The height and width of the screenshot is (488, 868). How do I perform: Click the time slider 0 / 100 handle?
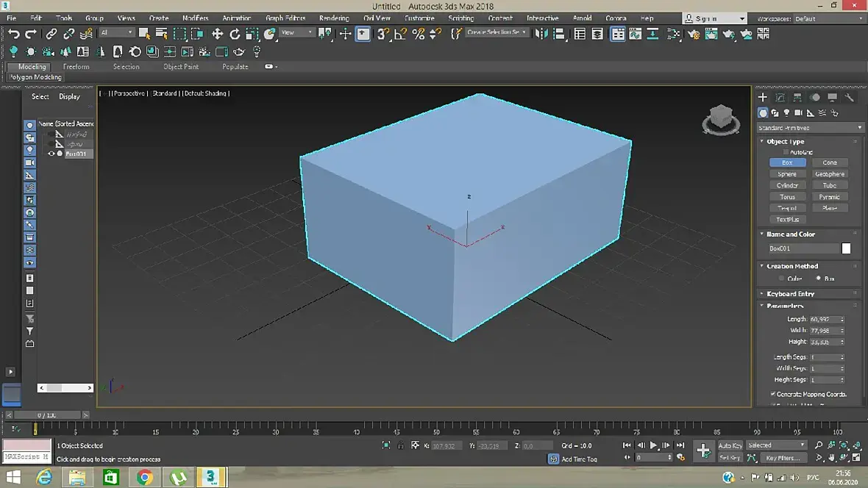pyautogui.click(x=47, y=415)
